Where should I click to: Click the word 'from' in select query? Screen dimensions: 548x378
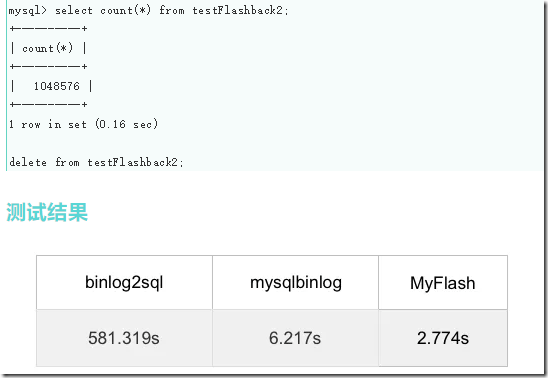(172, 10)
